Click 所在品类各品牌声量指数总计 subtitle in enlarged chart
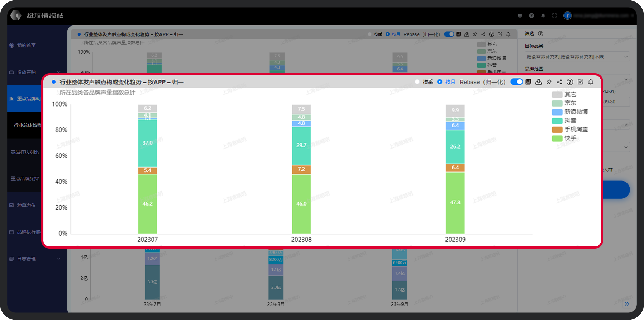Screen dimensions: 644x320 point(97,93)
